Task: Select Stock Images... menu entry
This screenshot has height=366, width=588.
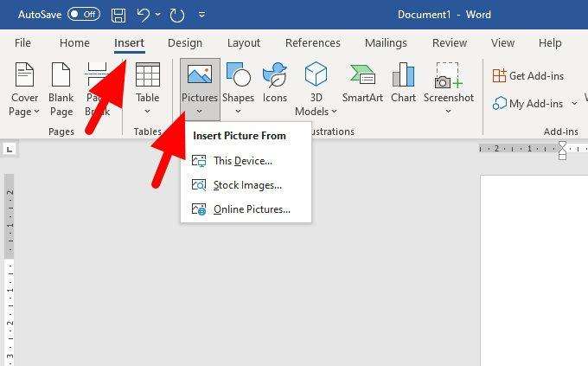Action: point(246,185)
